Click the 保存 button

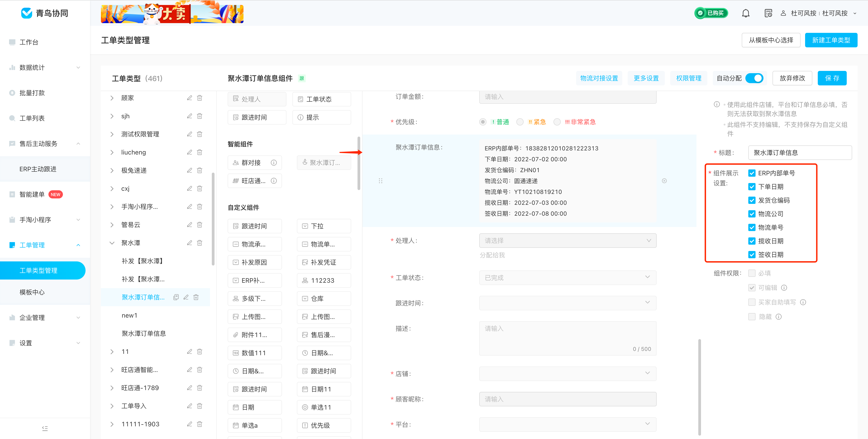tap(832, 78)
